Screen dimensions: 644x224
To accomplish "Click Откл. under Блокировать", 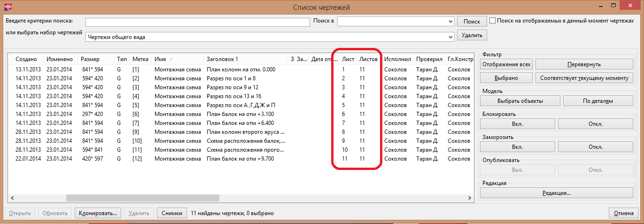I will (x=595, y=124).
